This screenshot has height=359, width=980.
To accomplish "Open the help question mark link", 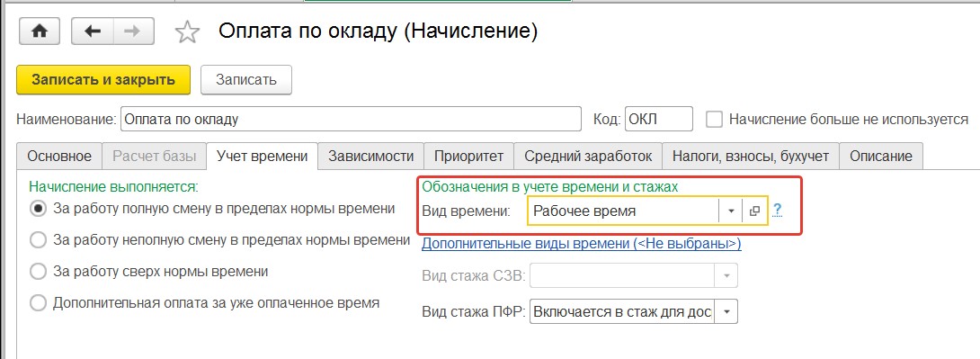I will (777, 211).
